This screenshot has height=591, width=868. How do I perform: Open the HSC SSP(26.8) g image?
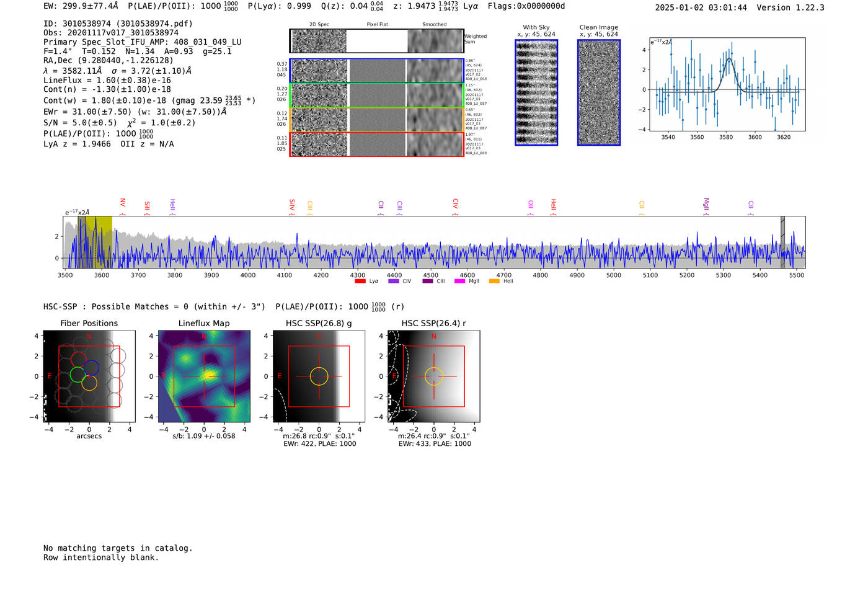[319, 376]
